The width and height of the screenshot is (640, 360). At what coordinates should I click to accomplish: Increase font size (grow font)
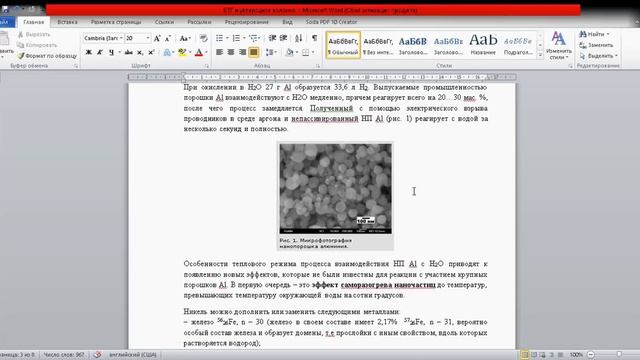click(157, 38)
